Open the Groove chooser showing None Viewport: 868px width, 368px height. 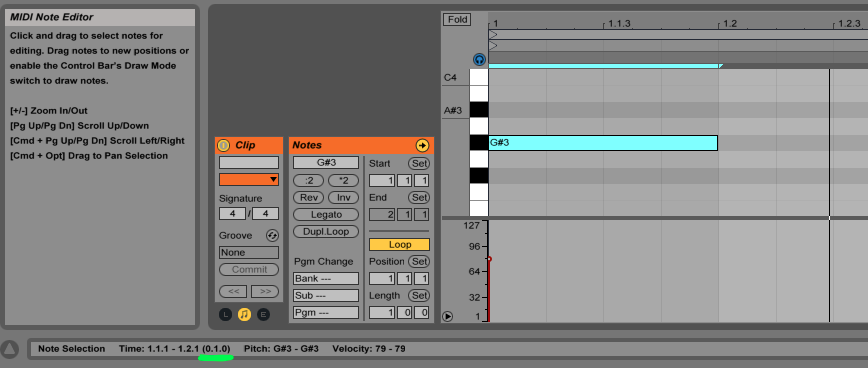(249, 252)
